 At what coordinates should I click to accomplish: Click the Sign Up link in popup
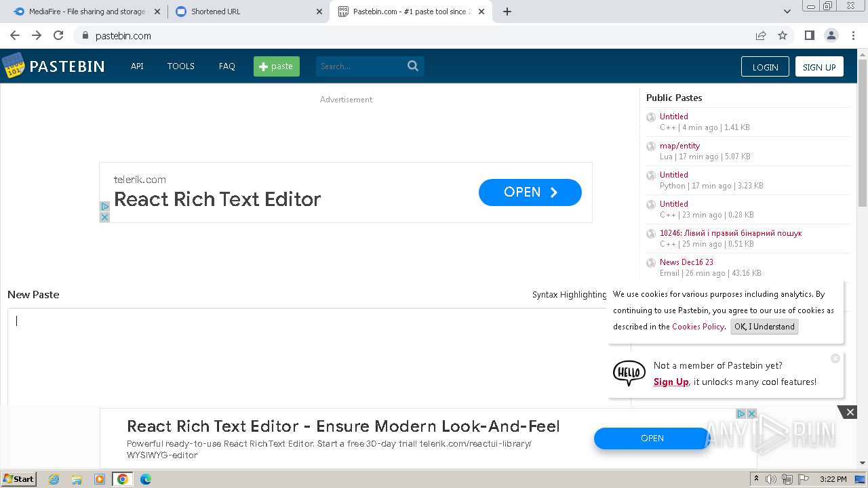671,382
